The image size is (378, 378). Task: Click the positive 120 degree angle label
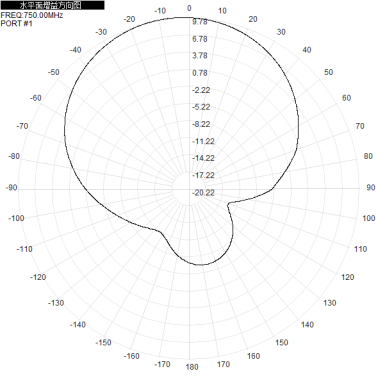tap(348, 277)
